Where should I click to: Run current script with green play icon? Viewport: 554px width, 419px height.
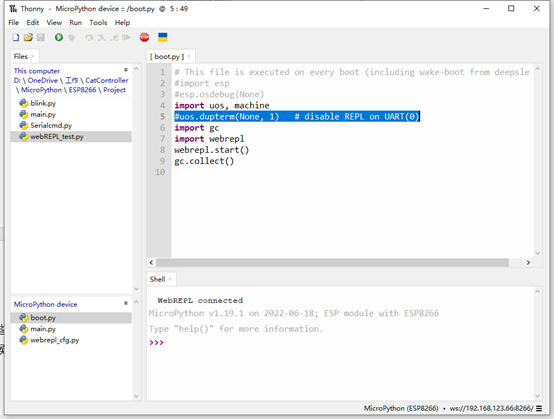pyautogui.click(x=59, y=37)
